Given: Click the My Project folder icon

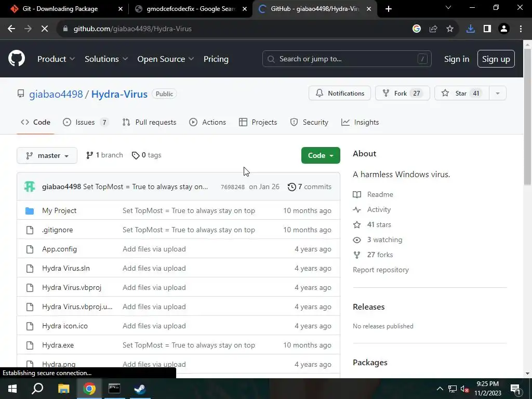Looking at the screenshot, I should tap(30, 211).
